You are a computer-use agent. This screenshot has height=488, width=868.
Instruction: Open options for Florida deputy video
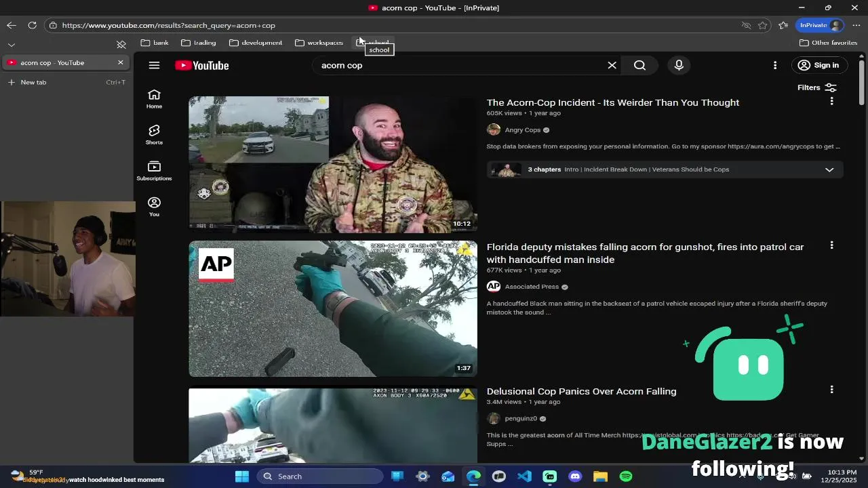[831, 245]
